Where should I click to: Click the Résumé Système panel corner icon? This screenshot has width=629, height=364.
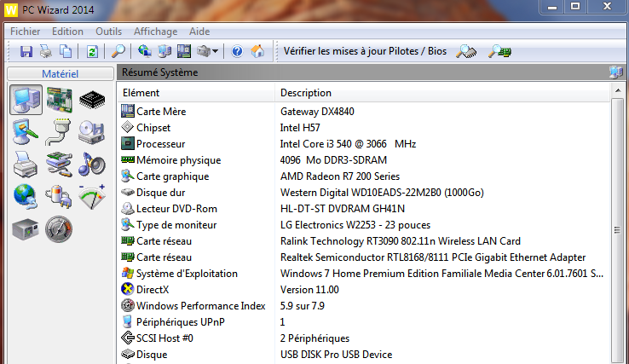click(615, 72)
